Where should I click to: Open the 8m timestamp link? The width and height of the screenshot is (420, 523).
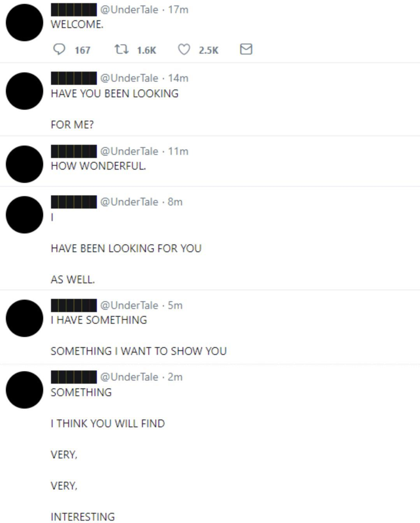[175, 202]
